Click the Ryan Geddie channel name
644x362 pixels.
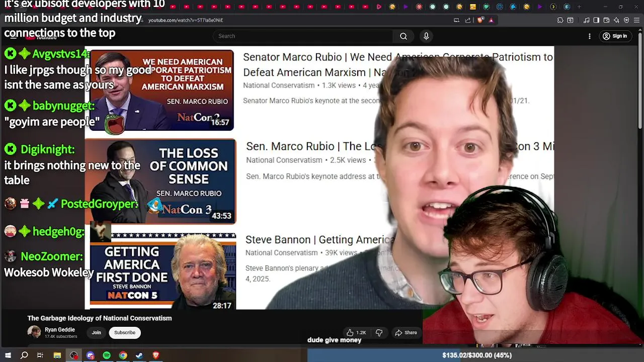pos(59,330)
